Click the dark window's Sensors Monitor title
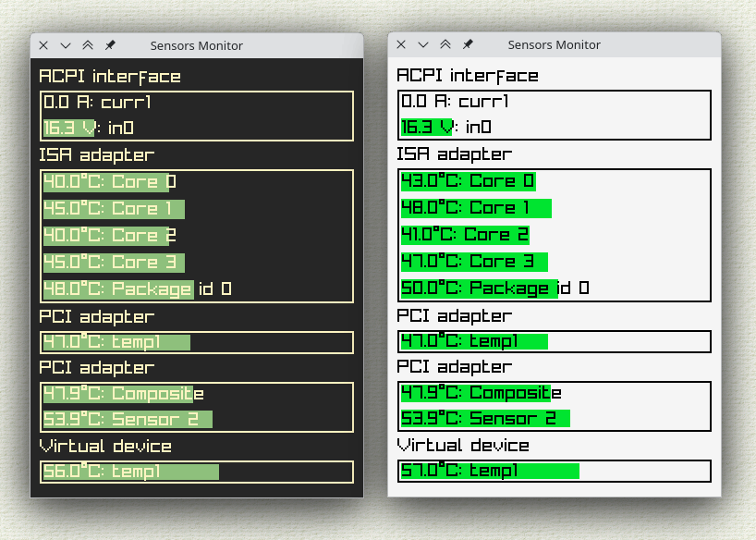This screenshot has width=756, height=540. pyautogui.click(x=196, y=46)
